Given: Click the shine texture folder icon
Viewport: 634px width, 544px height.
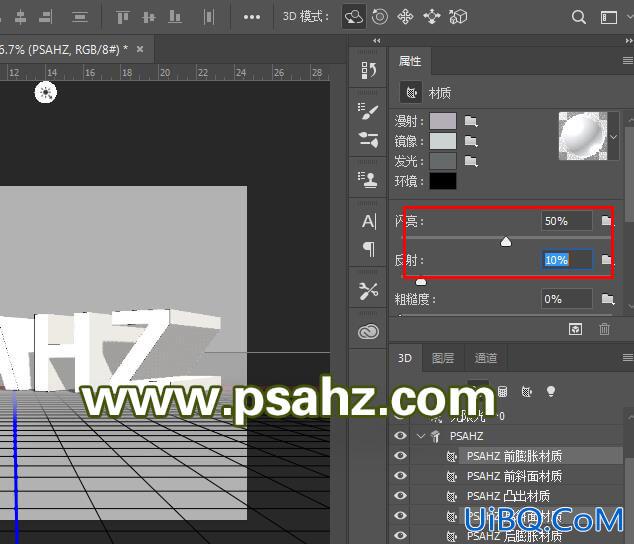Looking at the screenshot, I should coord(607,221).
